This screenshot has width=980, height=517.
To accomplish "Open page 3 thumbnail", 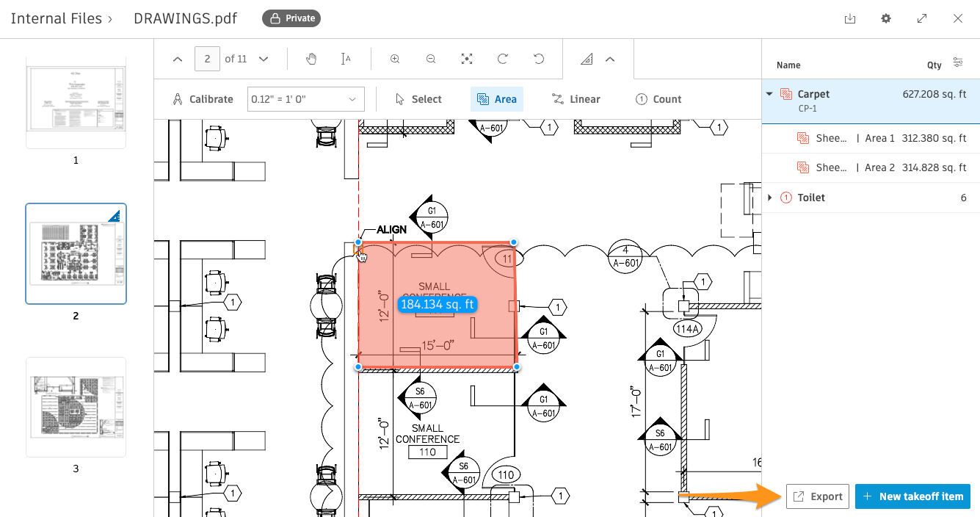I will point(76,407).
